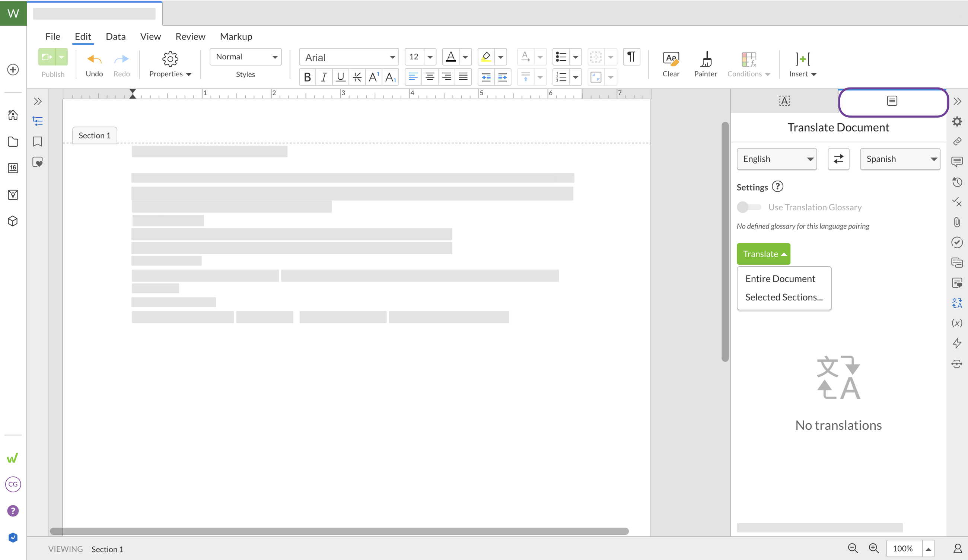
Task: Open the Bookmarks icon in the left sidebar
Action: pos(37,142)
